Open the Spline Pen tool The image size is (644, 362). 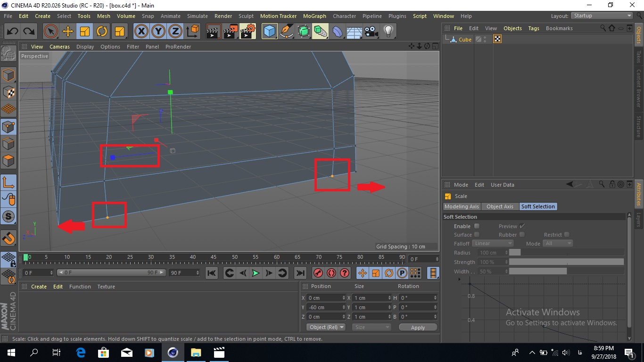[x=287, y=32]
